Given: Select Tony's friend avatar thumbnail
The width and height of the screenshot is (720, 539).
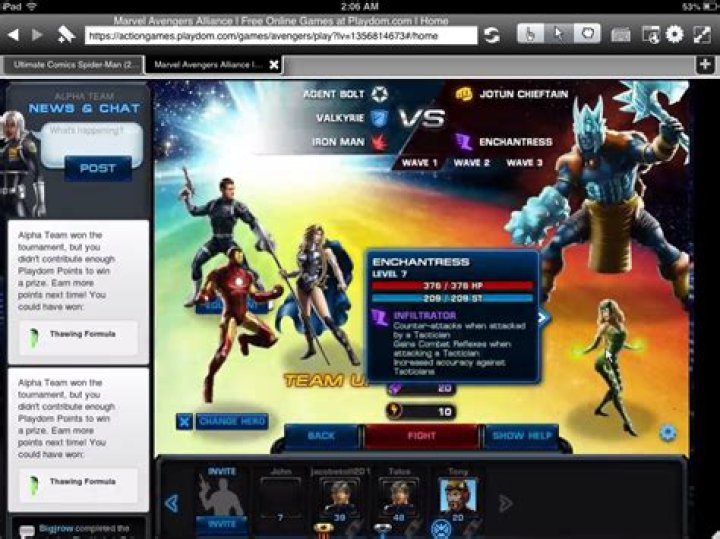Looking at the screenshot, I should (x=458, y=495).
